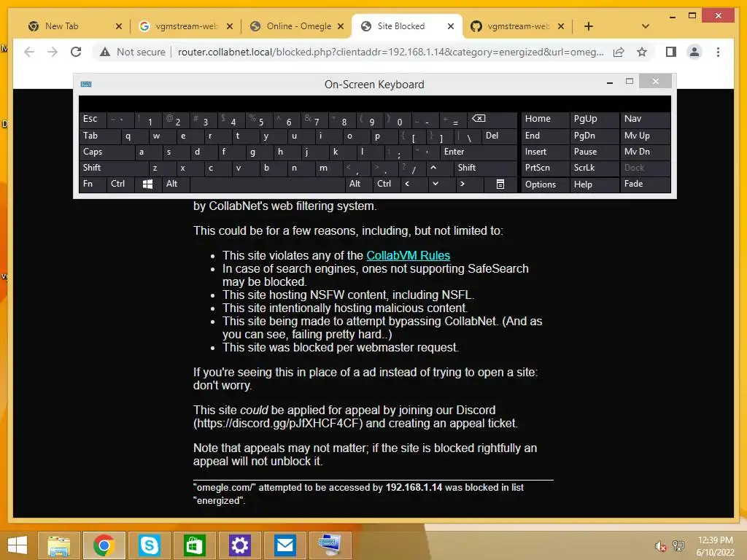Click the Del key
Image resolution: width=747 pixels, height=560 pixels.
click(499, 136)
